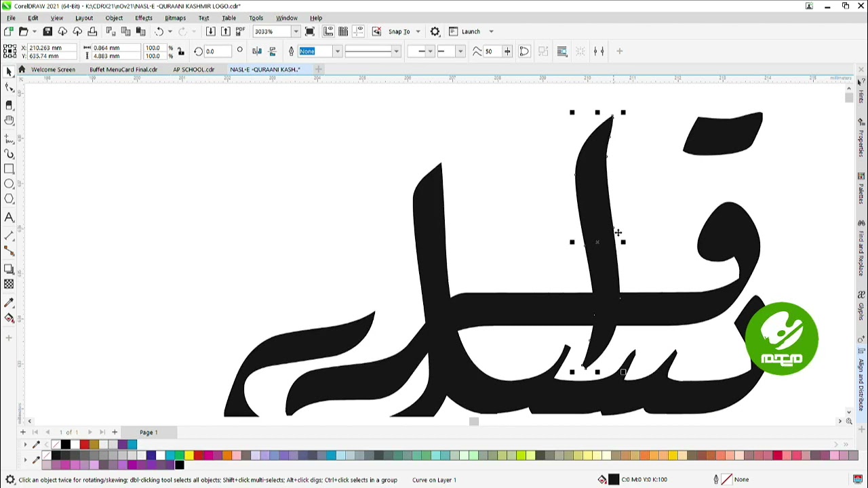868x488 pixels.
Task: Click the rotation angle field
Action: [217, 52]
